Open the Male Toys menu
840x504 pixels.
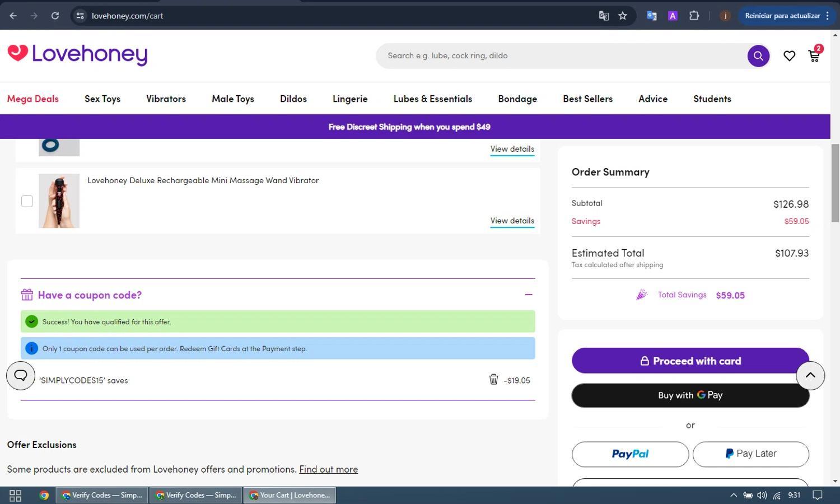point(233,99)
